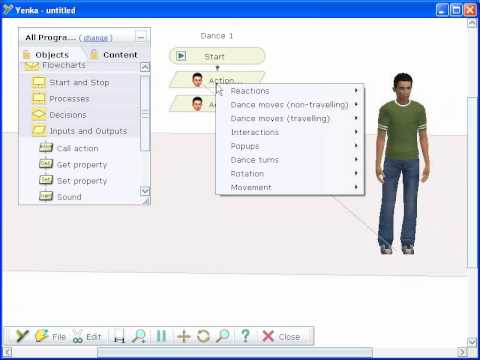Click the Dance 1 flowchart title
This screenshot has height=360, width=480.
pos(217,36)
